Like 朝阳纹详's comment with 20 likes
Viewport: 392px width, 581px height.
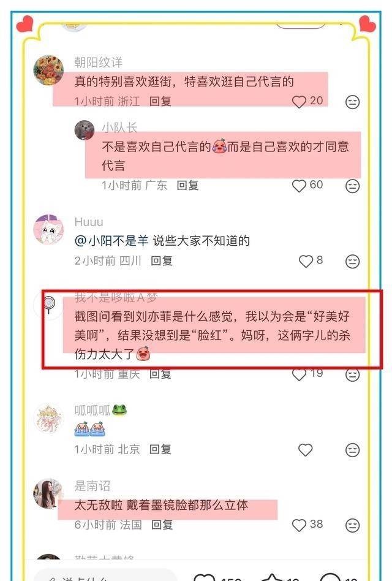pyautogui.click(x=299, y=102)
